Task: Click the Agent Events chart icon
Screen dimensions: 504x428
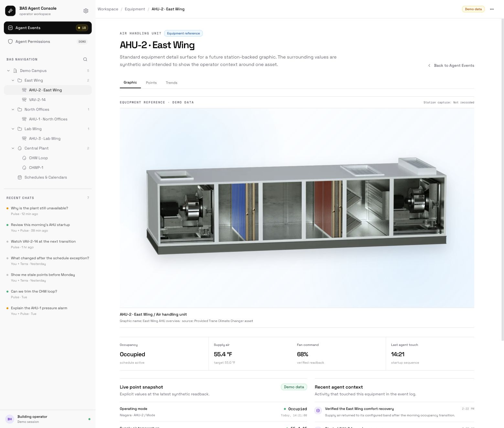Action: [10, 28]
